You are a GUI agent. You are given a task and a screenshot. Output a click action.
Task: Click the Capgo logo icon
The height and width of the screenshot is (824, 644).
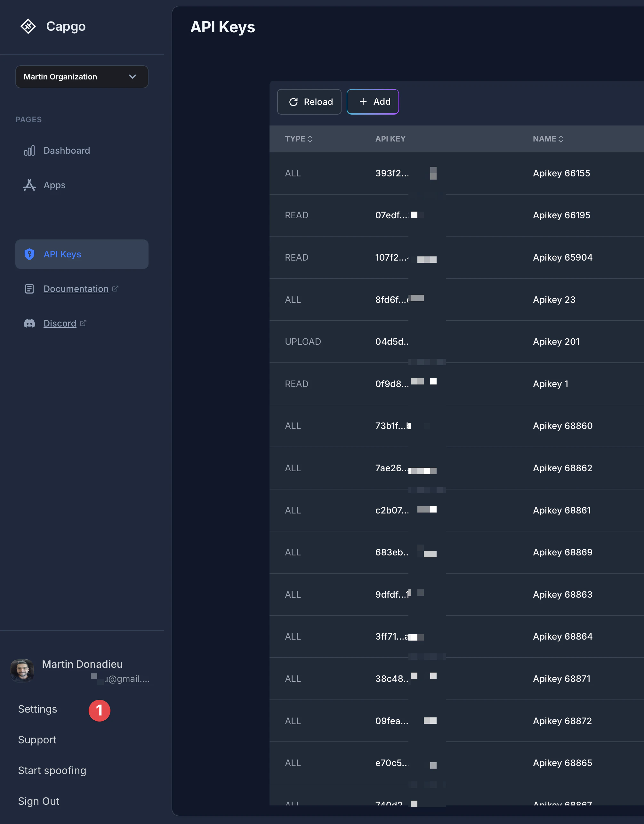tap(28, 26)
